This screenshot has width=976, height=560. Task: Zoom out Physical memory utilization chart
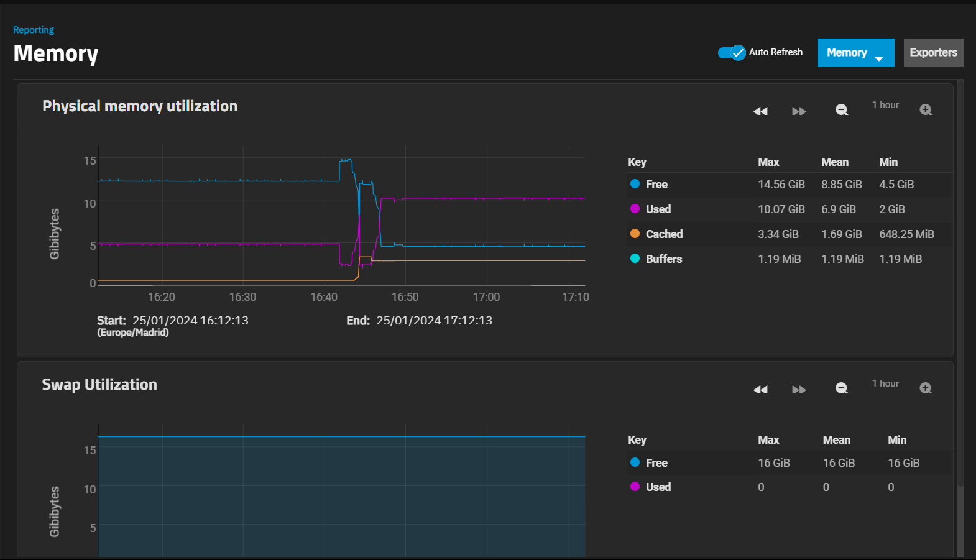(x=842, y=110)
